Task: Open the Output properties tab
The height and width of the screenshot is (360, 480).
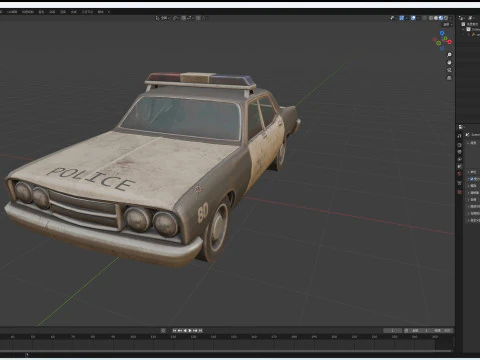Action: [x=459, y=152]
